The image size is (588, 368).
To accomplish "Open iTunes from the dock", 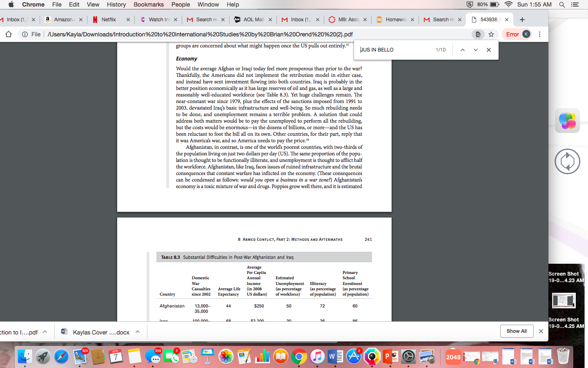I will tap(317, 357).
